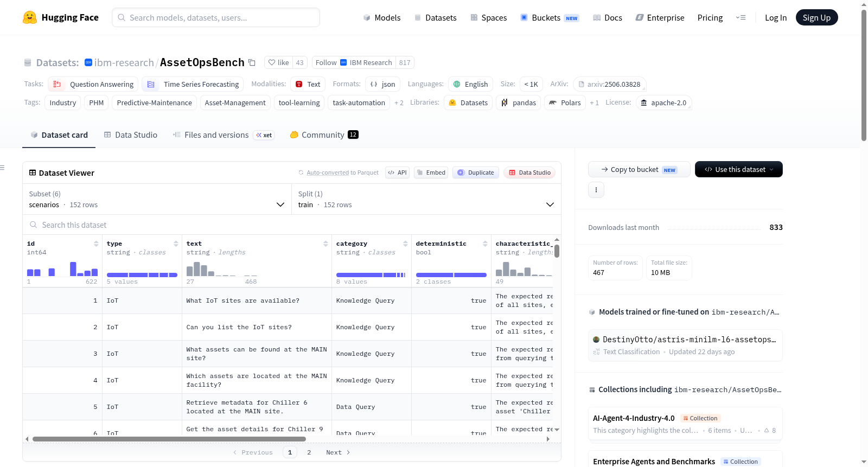Screen dimensions: 868x467
Task: Go to Spaces in top navigation
Action: 489,17
